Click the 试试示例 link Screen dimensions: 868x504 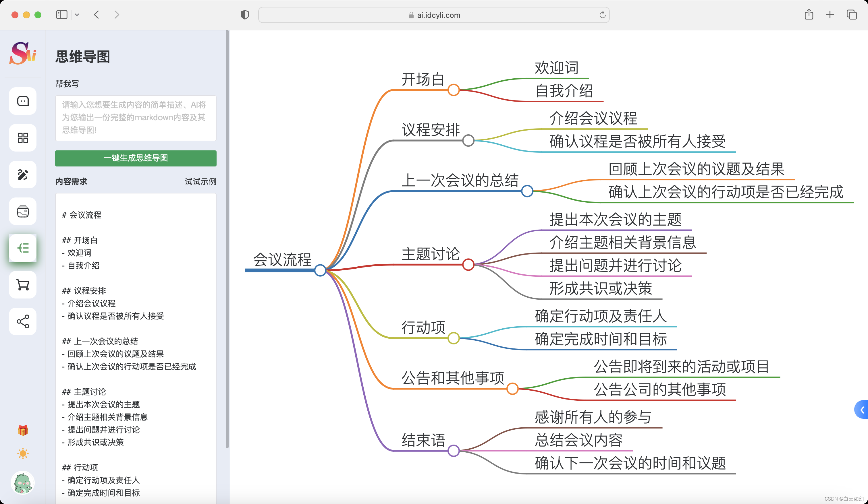coord(200,181)
